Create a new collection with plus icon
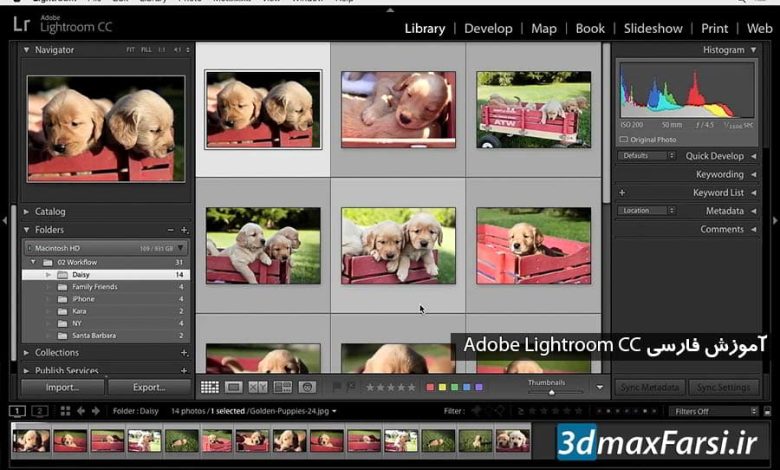Image resolution: width=780 pixels, height=470 pixels. [x=184, y=352]
